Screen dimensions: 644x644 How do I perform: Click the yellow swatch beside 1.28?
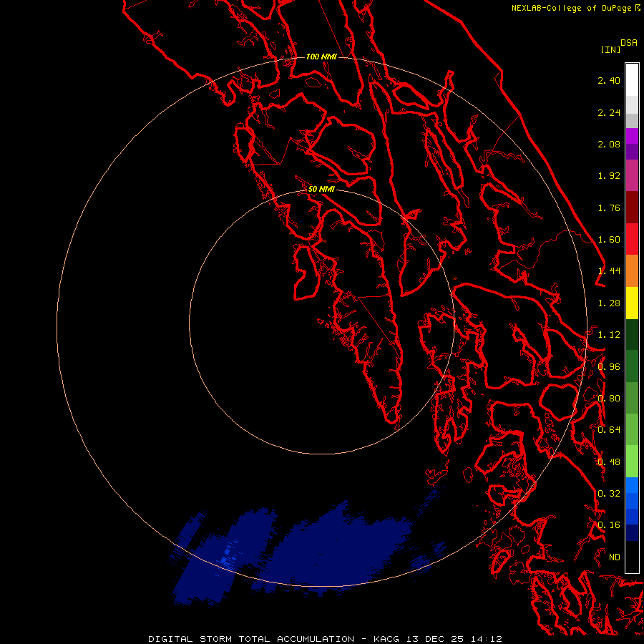click(x=632, y=303)
